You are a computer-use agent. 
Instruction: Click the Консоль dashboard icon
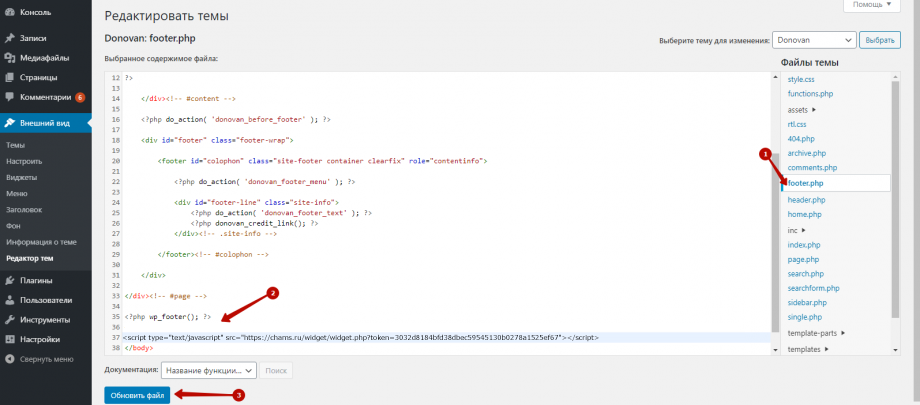(x=9, y=13)
